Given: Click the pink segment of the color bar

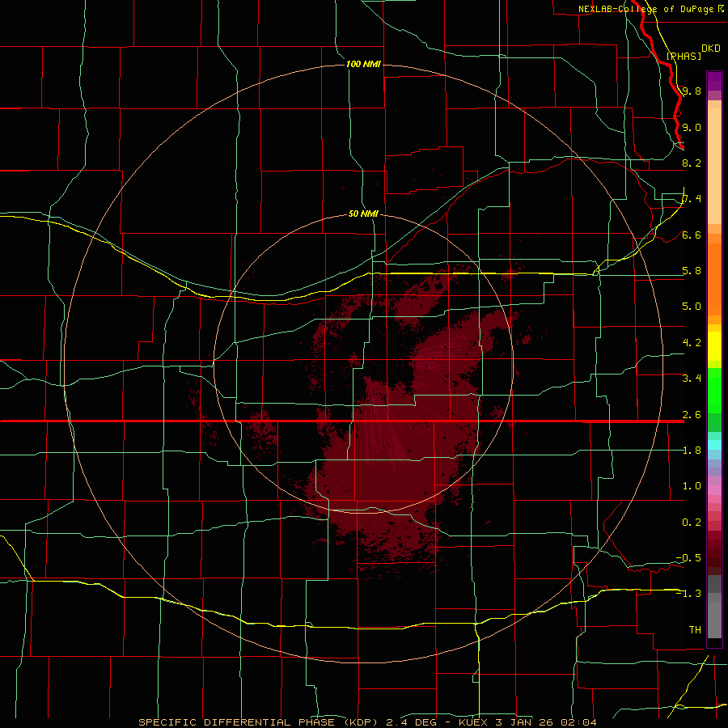Looking at the screenshot, I should [714, 490].
